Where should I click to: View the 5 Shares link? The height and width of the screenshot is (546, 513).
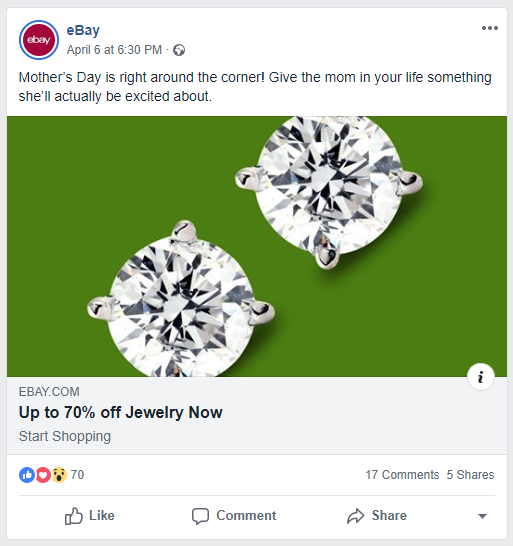click(x=470, y=475)
